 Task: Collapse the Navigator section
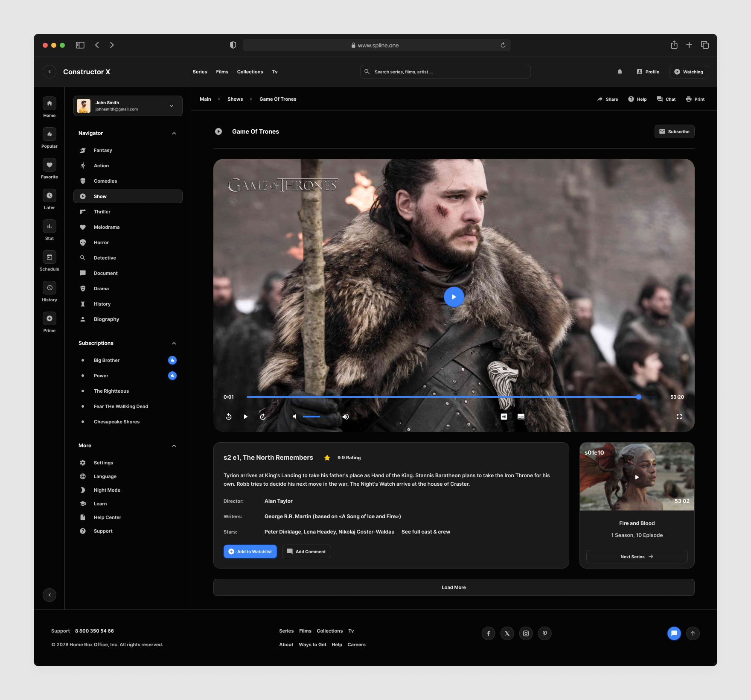174,133
